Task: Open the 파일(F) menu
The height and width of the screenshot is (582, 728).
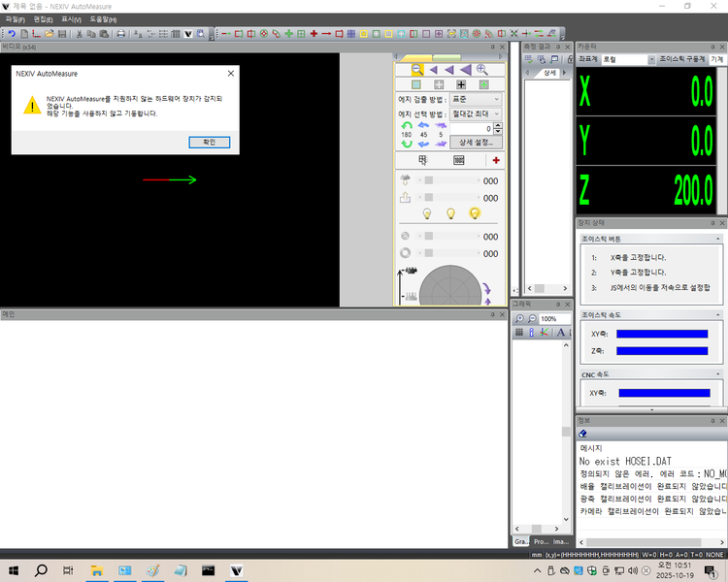Action: [x=15, y=19]
